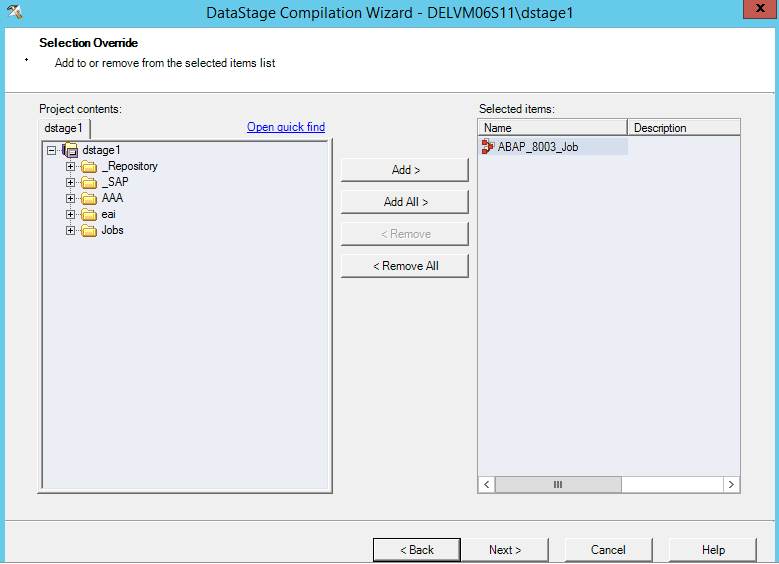The image size is (779, 564).
Task: Go back with the < Back button
Action: [417, 550]
